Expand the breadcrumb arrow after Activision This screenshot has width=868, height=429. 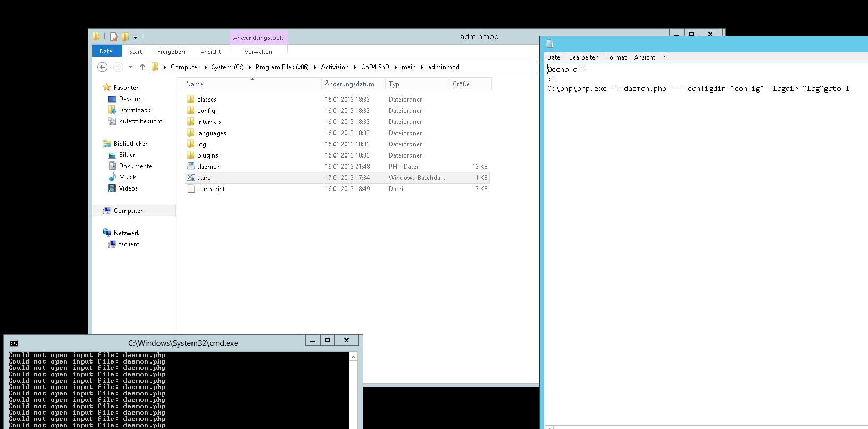point(355,67)
